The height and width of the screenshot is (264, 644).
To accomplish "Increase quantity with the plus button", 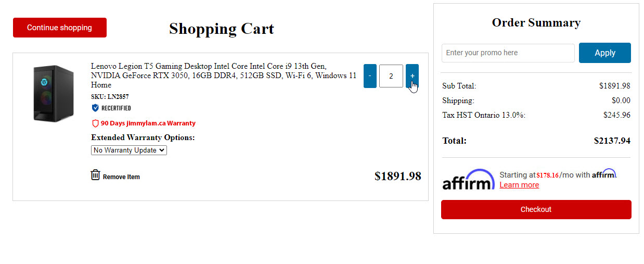I will click(x=412, y=76).
